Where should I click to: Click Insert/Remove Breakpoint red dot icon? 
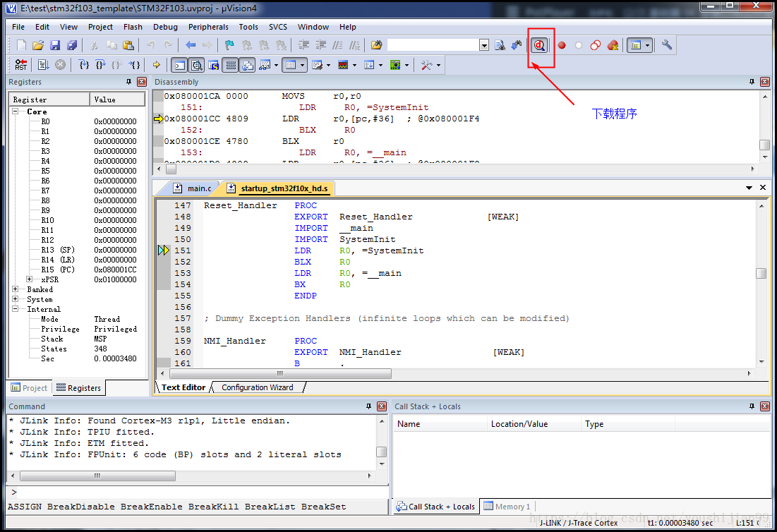coord(562,45)
